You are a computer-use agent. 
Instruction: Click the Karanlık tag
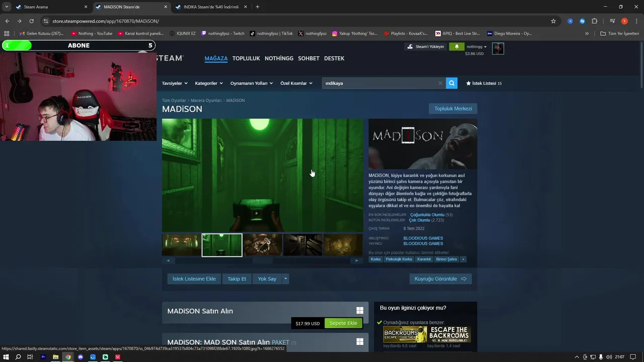click(424, 259)
